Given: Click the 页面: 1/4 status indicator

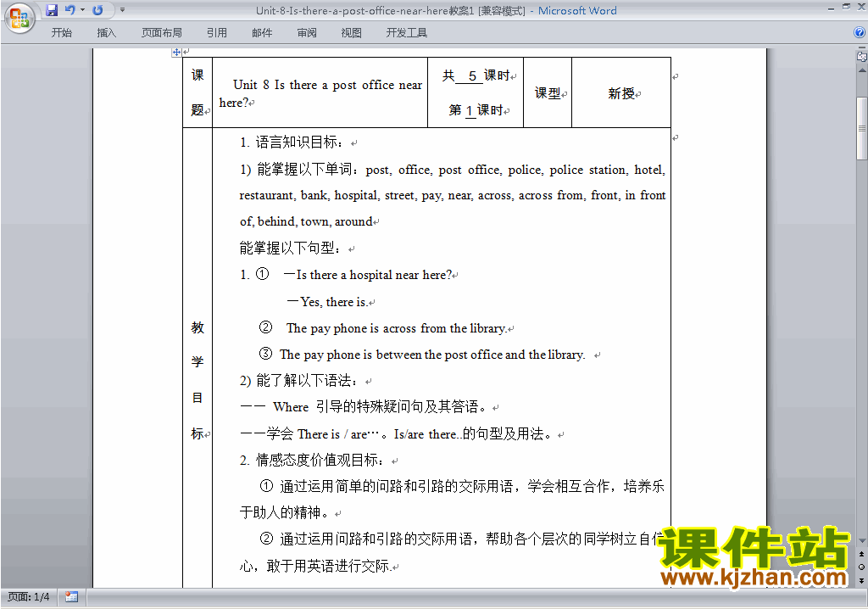Looking at the screenshot, I should point(29,597).
